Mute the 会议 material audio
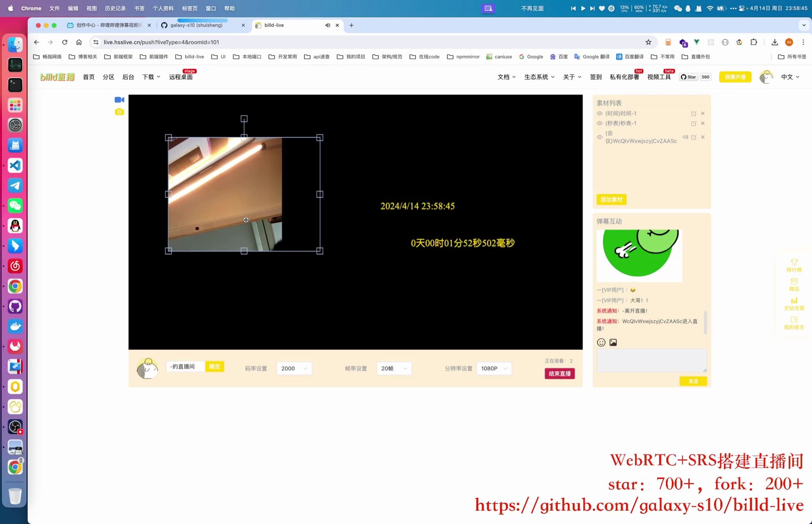Viewport: 812px width, 524px height. (x=685, y=137)
